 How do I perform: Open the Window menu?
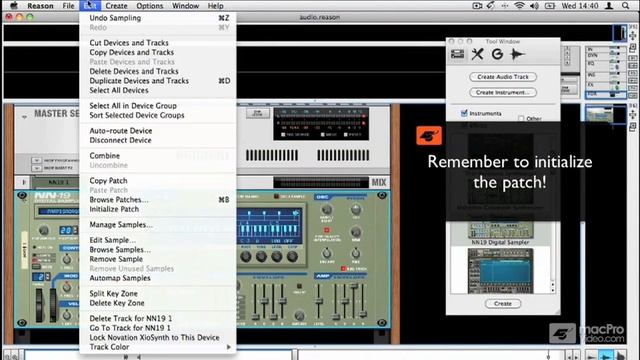tap(185, 6)
